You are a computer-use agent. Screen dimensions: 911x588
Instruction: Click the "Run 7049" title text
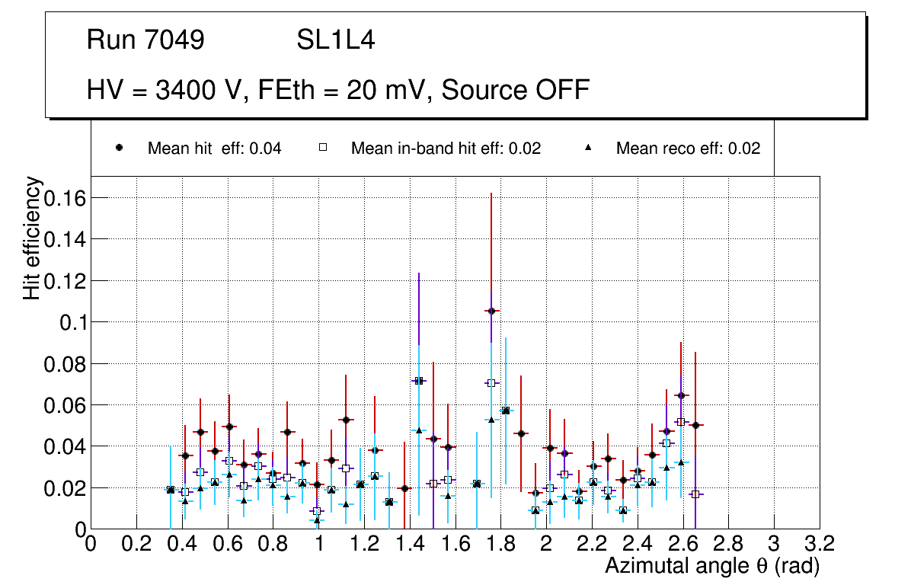(x=145, y=40)
